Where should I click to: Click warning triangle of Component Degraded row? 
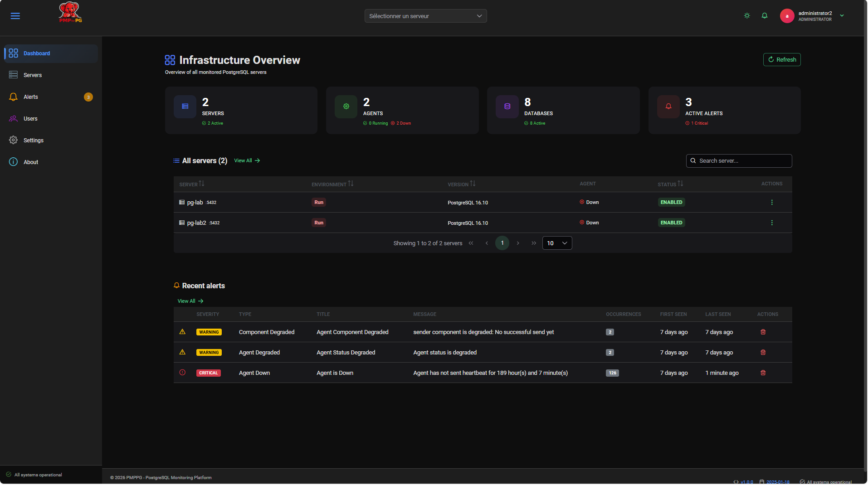coord(182,332)
